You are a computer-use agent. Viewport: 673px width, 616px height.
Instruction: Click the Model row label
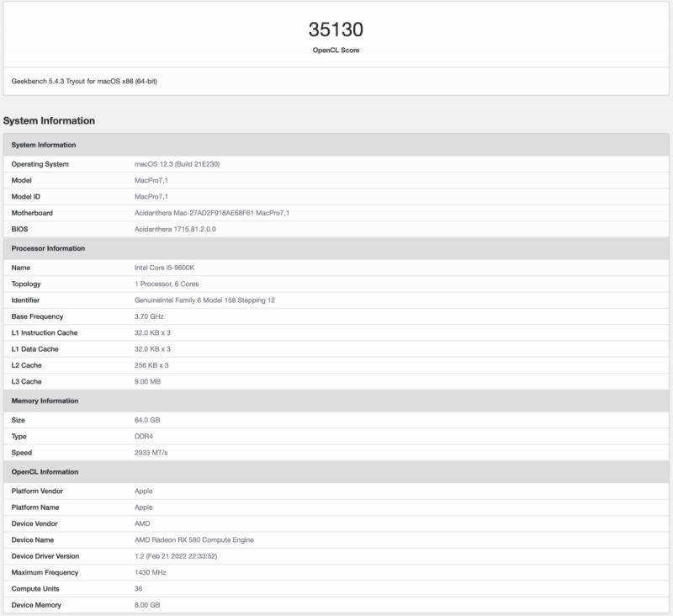point(22,180)
